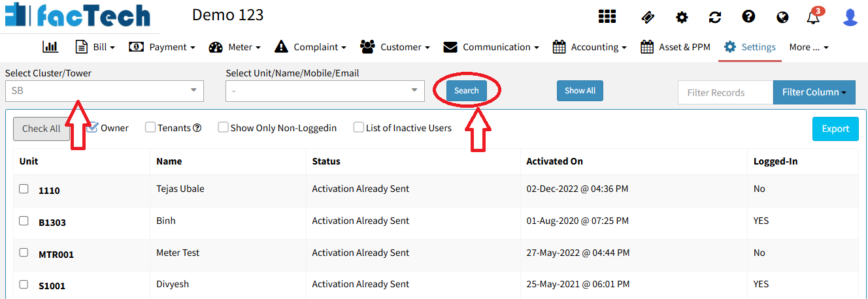The image size is (868, 299).
Task: Enable Show Only Non-Loggedin checkbox
Action: (224, 128)
